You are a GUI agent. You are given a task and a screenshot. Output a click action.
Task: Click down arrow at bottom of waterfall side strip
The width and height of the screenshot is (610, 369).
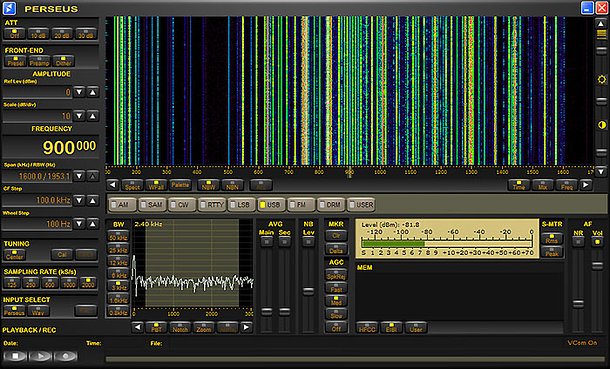click(601, 171)
